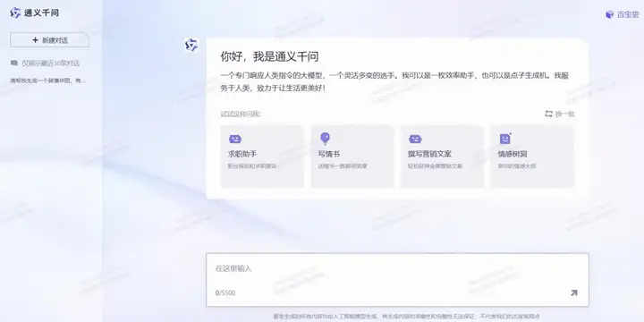The height and width of the screenshot is (322, 644).
Task: Click the 0/5500 character counter
Action: [225, 292]
